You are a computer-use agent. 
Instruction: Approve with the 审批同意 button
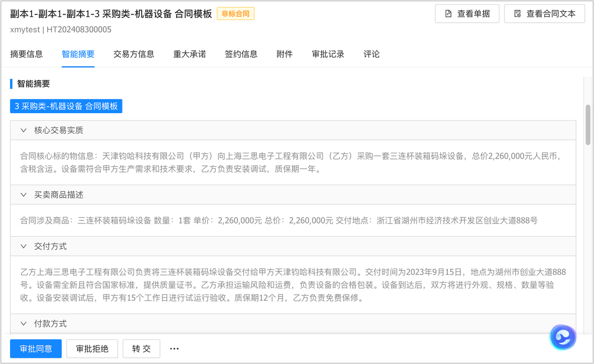36,349
